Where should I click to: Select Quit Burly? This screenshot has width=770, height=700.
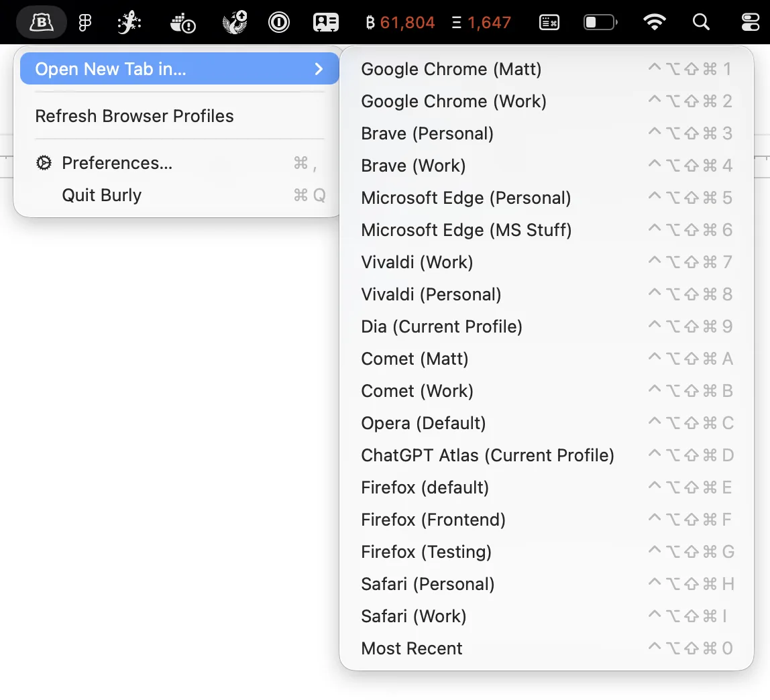coord(179,195)
